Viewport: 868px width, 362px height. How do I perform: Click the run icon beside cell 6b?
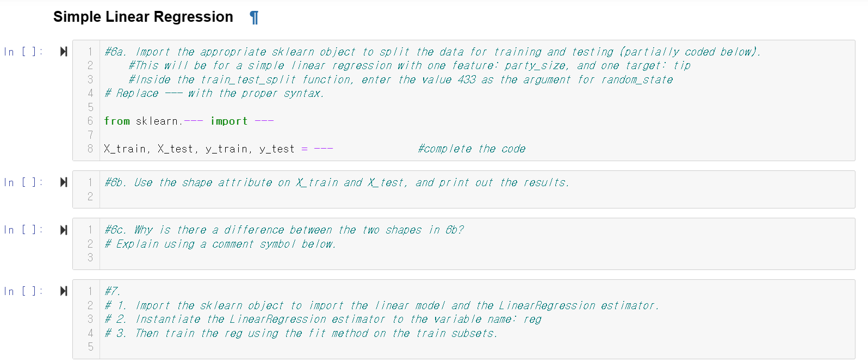coord(63,183)
